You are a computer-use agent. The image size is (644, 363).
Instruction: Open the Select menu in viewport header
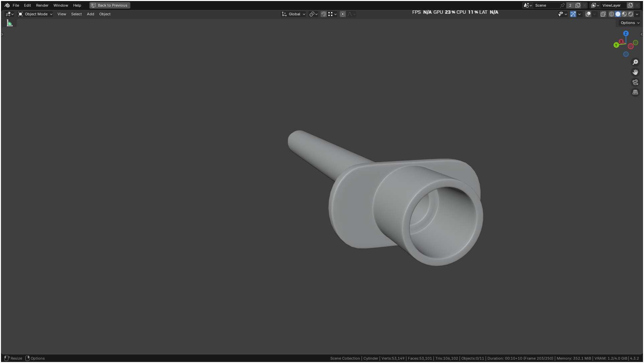76,14
